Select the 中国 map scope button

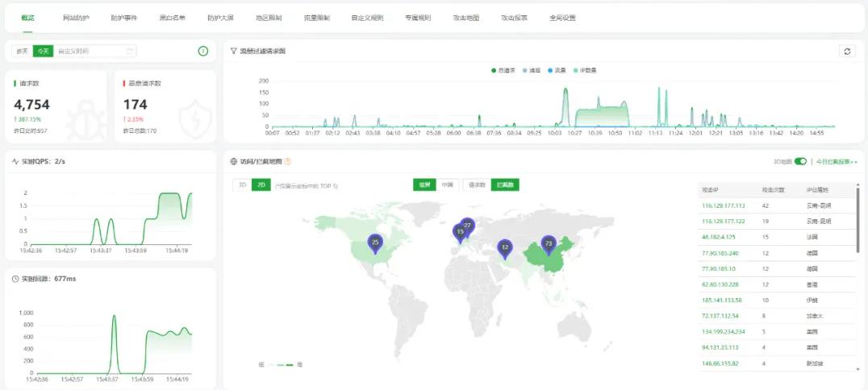[x=447, y=185]
